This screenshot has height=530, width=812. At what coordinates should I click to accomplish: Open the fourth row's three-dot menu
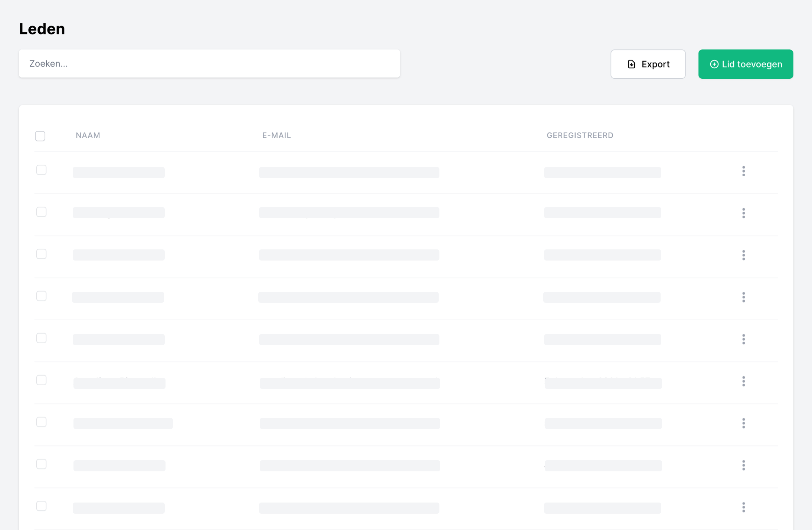pyautogui.click(x=743, y=297)
